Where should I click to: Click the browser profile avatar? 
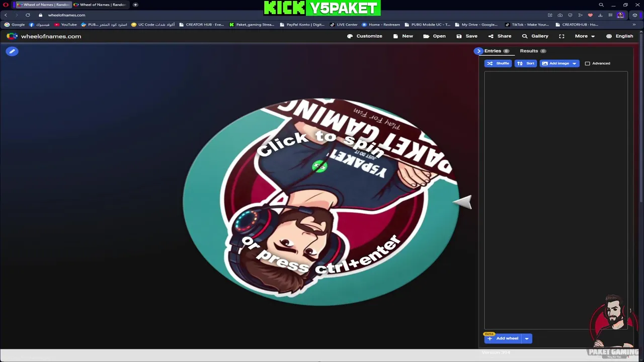click(x=620, y=15)
